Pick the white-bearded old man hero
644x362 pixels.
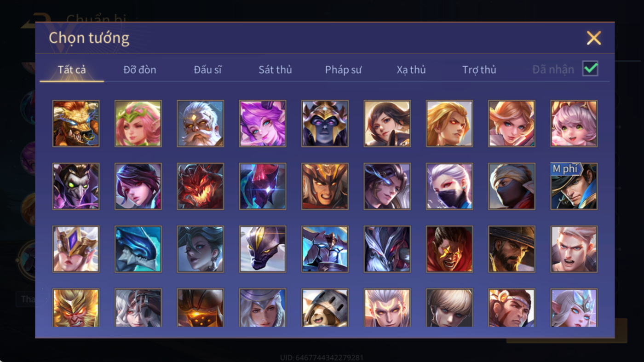tap(201, 124)
